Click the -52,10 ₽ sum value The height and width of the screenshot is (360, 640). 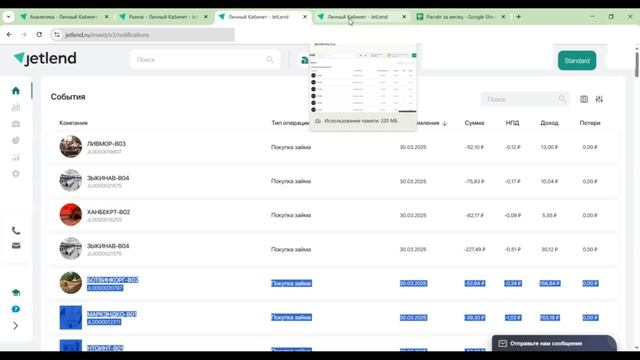pyautogui.click(x=474, y=147)
